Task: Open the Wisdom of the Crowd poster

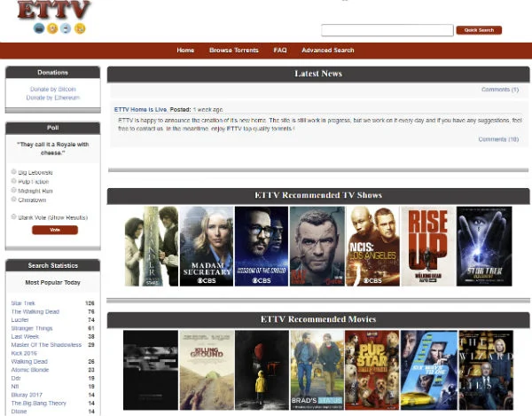Action: [x=262, y=246]
